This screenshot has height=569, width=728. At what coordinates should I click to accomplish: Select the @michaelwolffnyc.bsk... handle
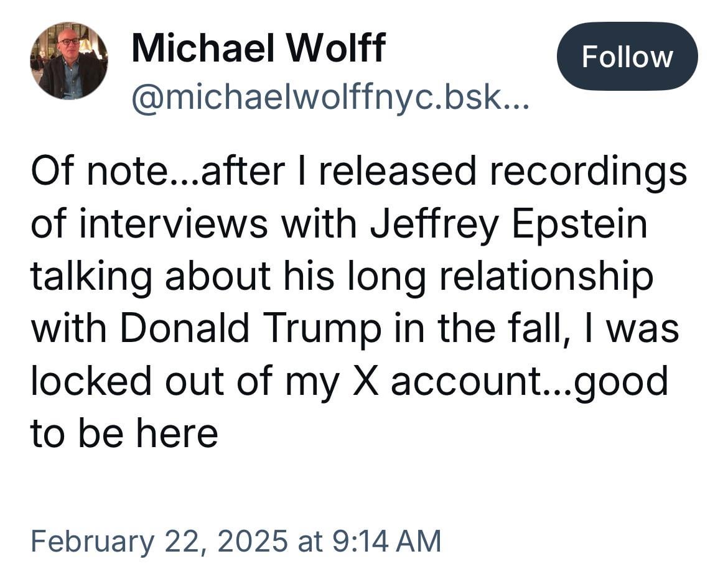coord(330,98)
